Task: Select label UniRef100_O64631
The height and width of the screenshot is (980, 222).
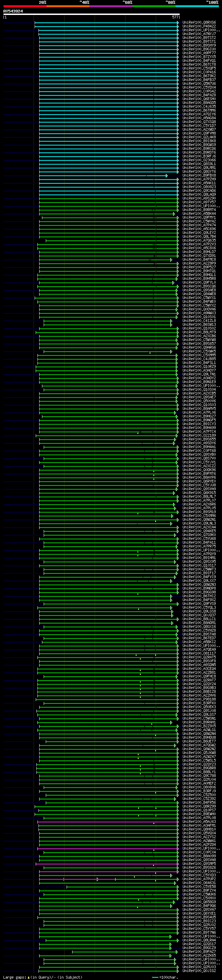Action: pos(199,883)
